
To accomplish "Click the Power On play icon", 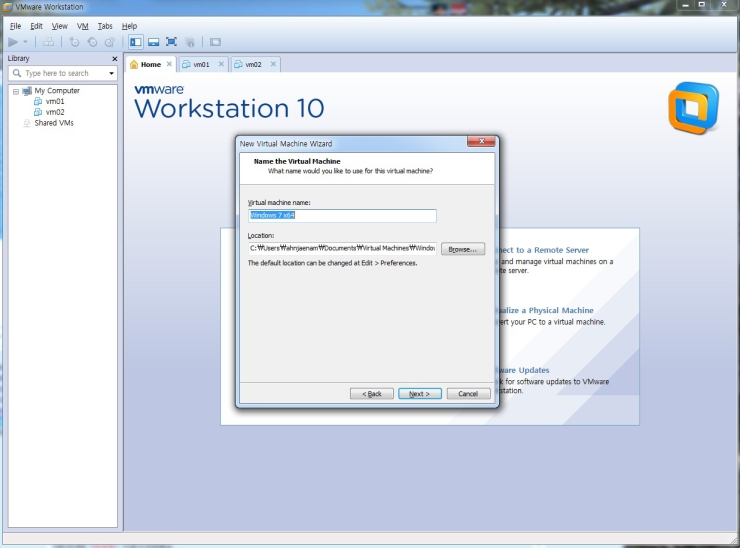I will tap(12, 42).
